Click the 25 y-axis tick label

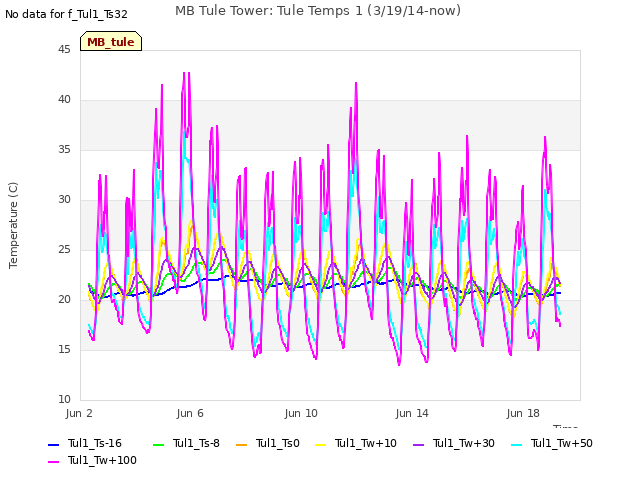click(64, 249)
